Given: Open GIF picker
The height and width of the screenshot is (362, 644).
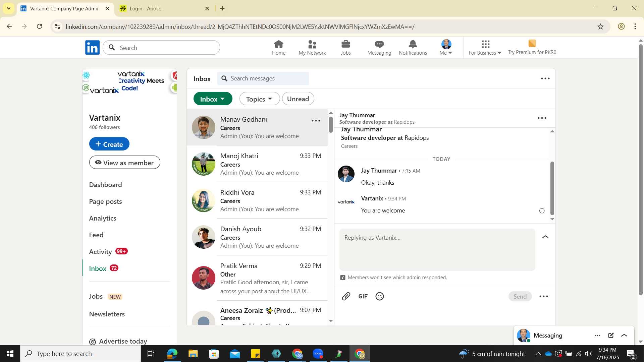Looking at the screenshot, I should click(x=363, y=296).
